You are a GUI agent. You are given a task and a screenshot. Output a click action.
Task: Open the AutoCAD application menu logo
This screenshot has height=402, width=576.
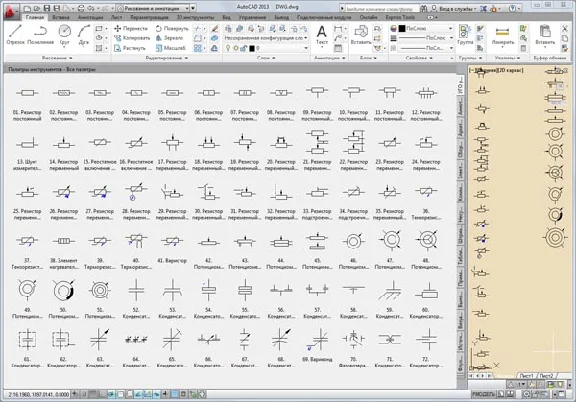click(x=11, y=11)
